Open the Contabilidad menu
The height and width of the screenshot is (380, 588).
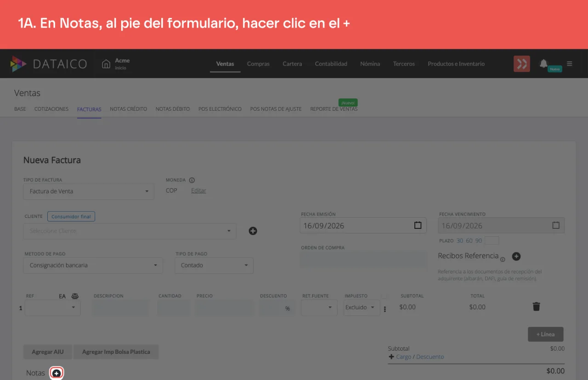pyautogui.click(x=331, y=64)
